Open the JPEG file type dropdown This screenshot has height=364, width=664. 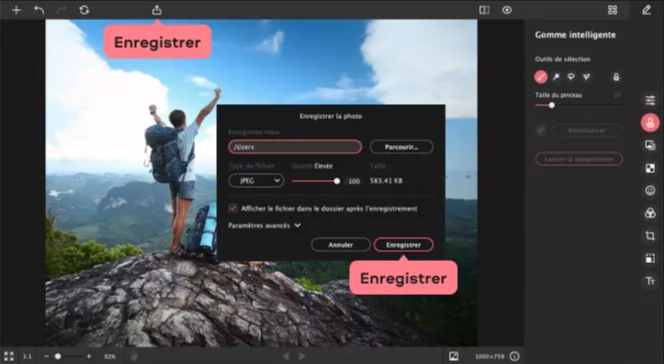[x=256, y=181]
